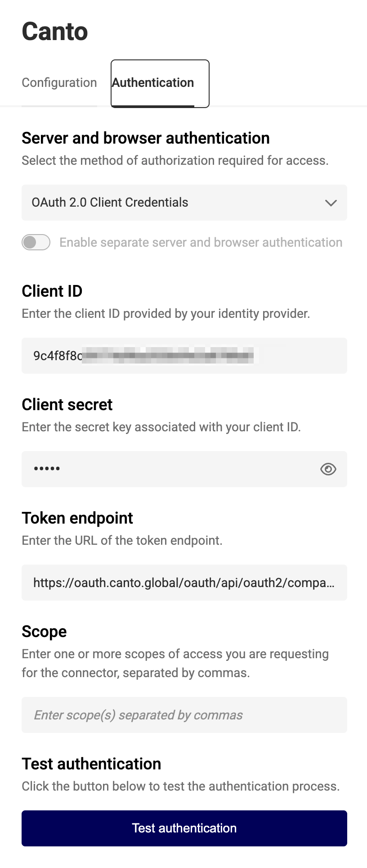367x868 pixels.
Task: Click the 'Scope' section heading
Action: pyautogui.click(x=44, y=631)
